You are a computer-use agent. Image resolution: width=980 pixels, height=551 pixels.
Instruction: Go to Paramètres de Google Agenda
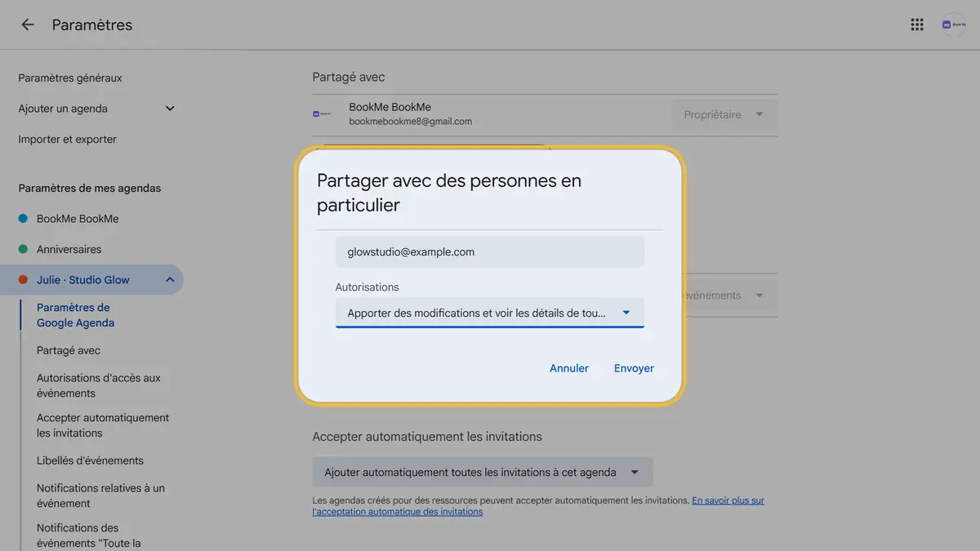point(75,315)
